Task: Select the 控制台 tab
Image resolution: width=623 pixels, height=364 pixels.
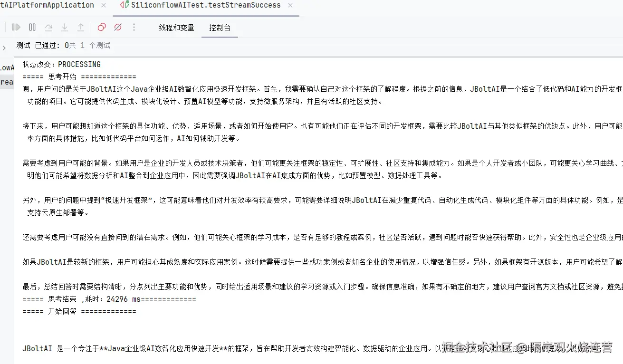Action: [x=220, y=28]
